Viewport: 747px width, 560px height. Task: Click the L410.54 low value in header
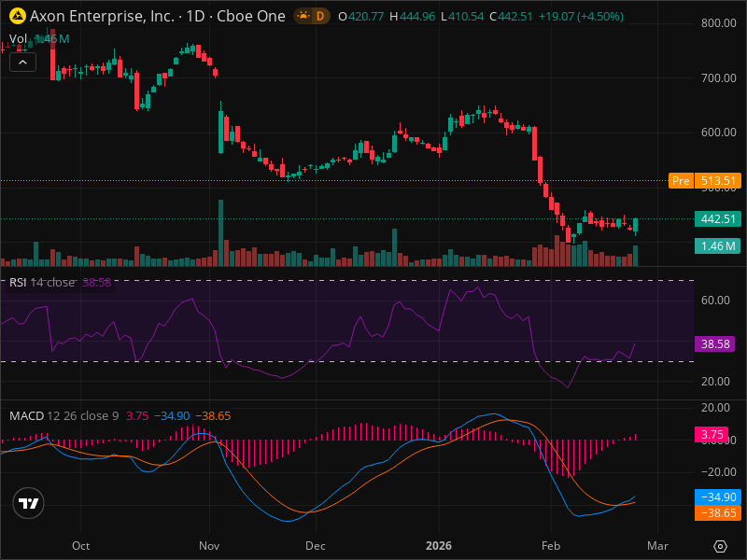[462, 16]
